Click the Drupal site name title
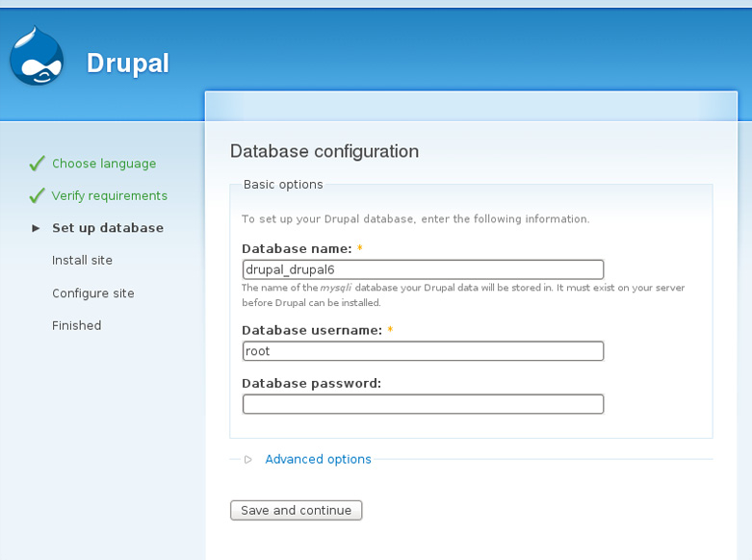The width and height of the screenshot is (752, 560). (x=128, y=64)
